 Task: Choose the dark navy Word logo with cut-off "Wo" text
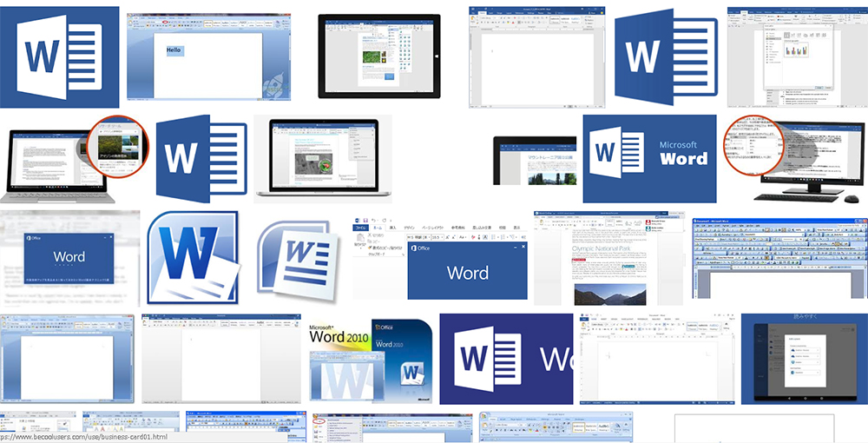[506, 359]
